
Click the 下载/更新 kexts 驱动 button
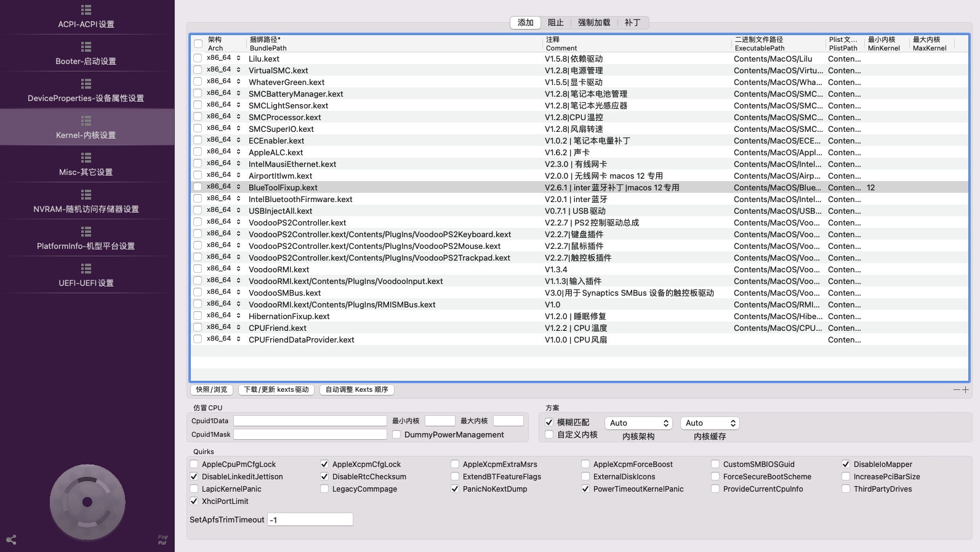pyautogui.click(x=276, y=390)
